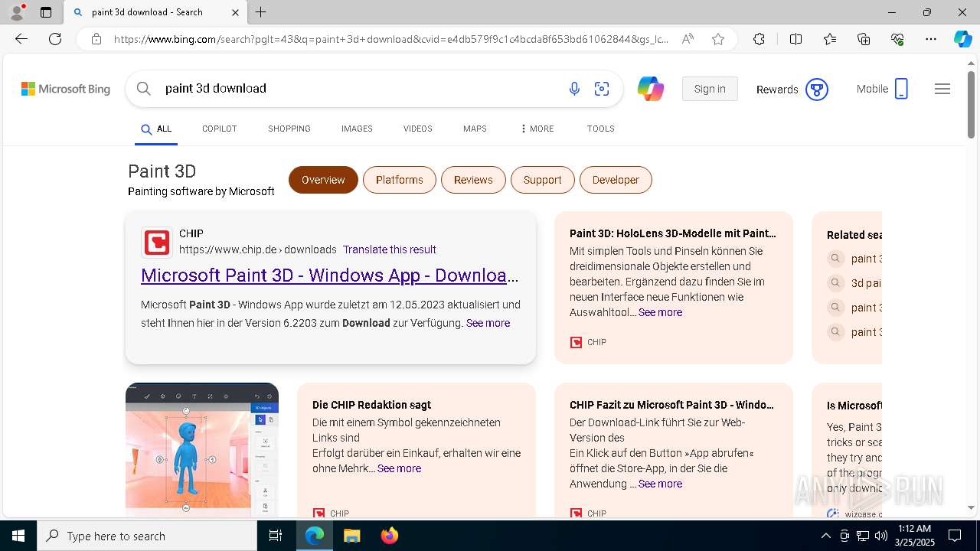Viewport: 980px width, 551px height.
Task: Open Edge Settings and more menu
Action: [931, 39]
